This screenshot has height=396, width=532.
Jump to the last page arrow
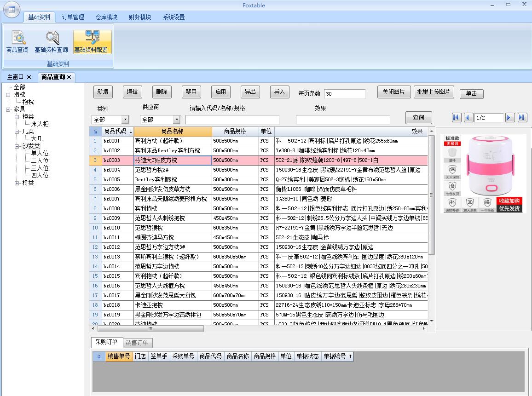tap(522, 118)
